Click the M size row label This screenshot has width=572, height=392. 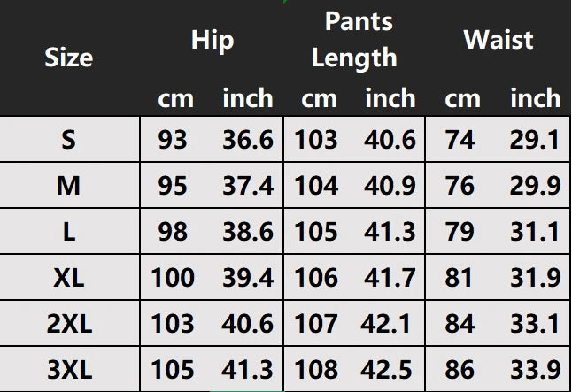69,186
